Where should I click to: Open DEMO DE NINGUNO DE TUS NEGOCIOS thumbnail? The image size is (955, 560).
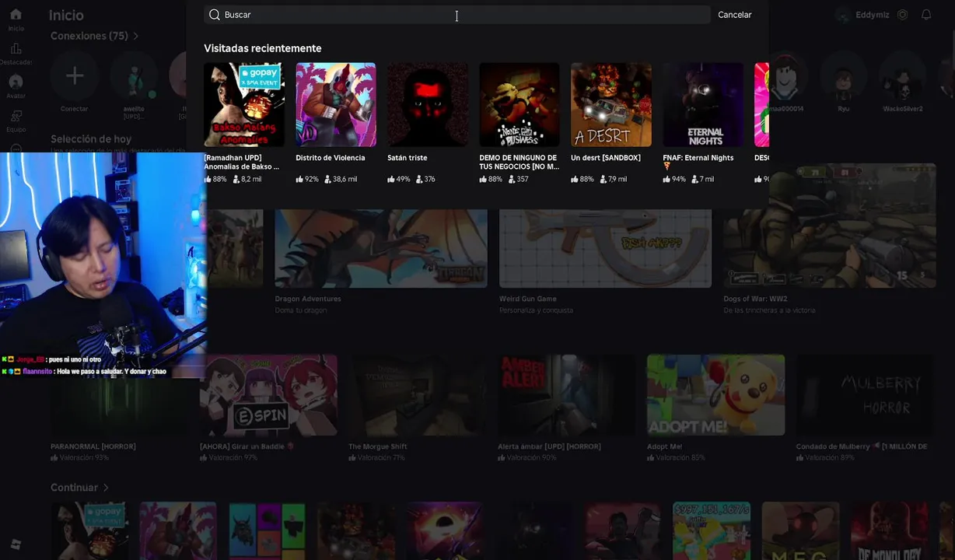(519, 105)
